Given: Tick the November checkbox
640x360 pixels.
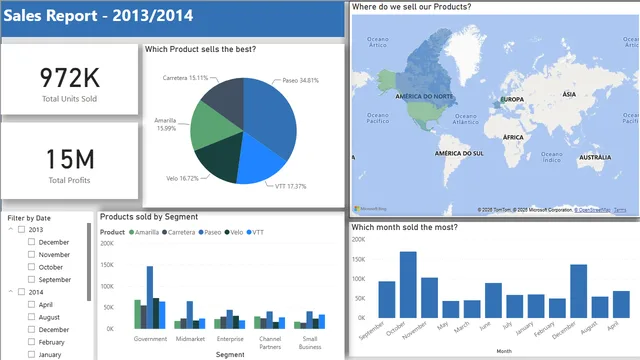Looking at the screenshot, I should click(31, 254).
